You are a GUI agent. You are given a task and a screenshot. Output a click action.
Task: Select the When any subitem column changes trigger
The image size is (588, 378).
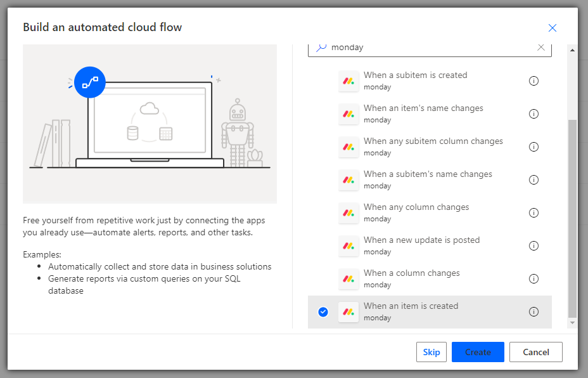tap(430, 147)
